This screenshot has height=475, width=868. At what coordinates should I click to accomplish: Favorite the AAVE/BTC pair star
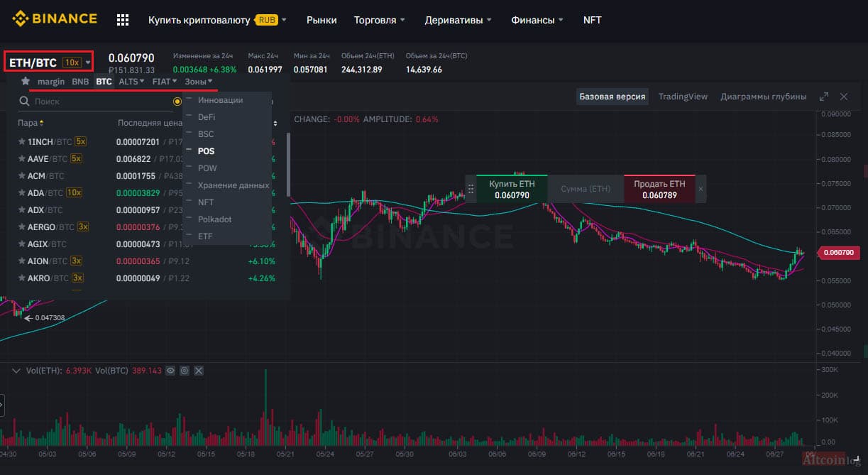(x=21, y=158)
